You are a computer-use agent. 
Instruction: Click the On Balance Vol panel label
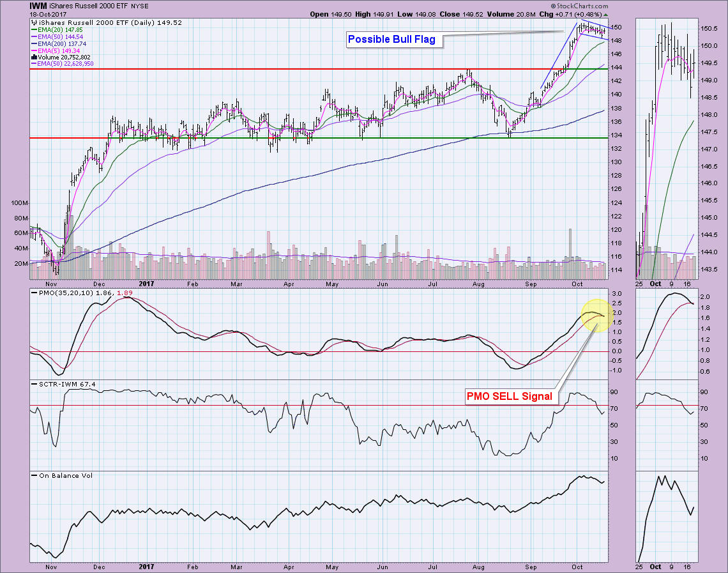(x=59, y=475)
